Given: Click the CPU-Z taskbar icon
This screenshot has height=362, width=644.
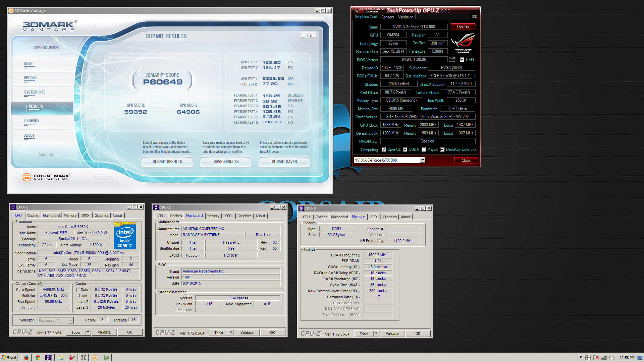Looking at the screenshot, I should click(x=48, y=358).
